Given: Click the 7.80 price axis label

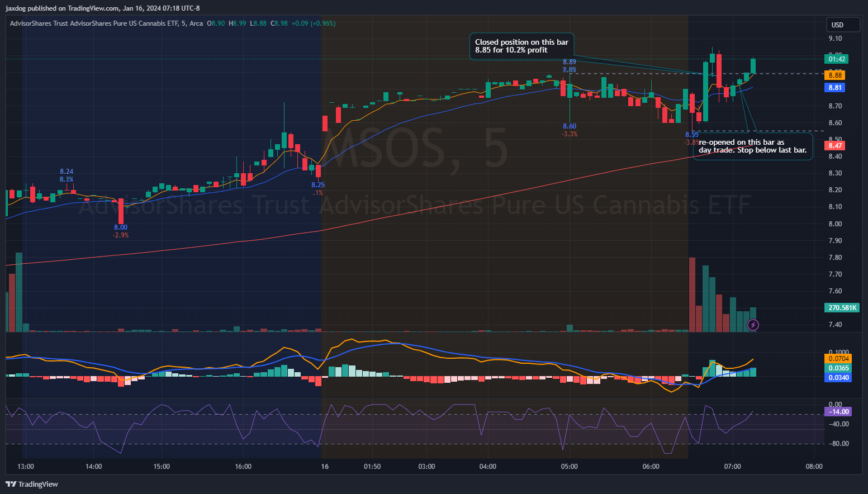Looking at the screenshot, I should (x=835, y=258).
